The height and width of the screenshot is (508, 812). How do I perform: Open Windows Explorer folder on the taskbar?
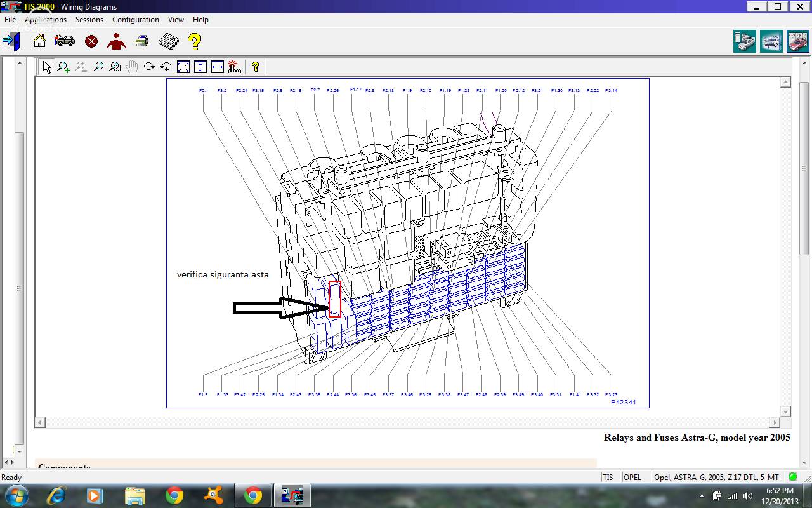point(135,495)
